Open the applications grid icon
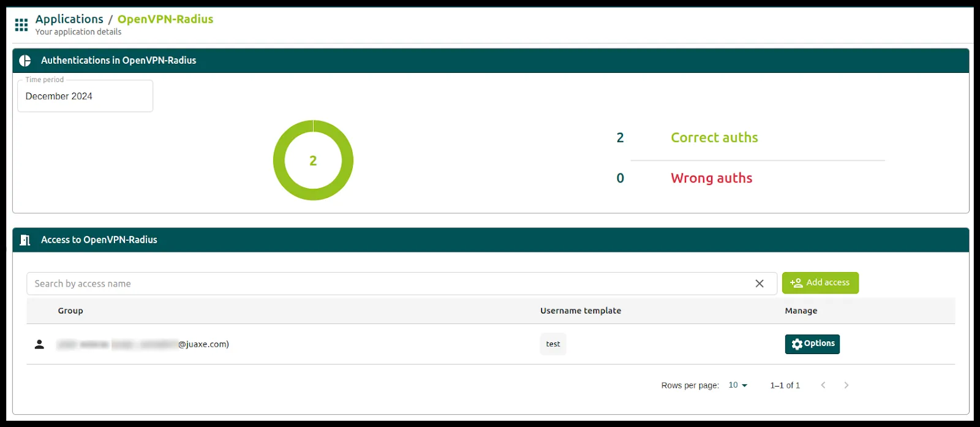Viewport: 980px width, 427px height. point(21,25)
